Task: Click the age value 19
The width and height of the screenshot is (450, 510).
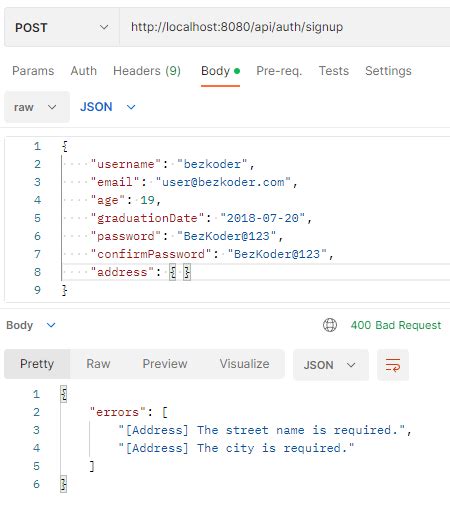Action: click(x=147, y=200)
